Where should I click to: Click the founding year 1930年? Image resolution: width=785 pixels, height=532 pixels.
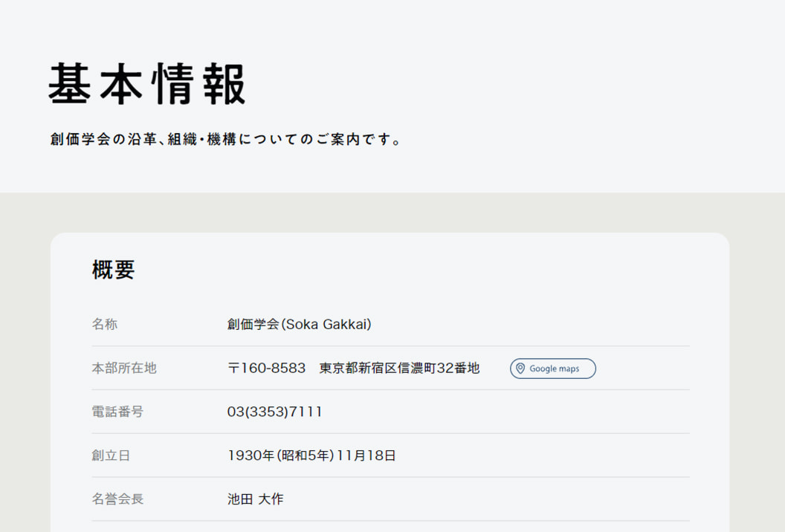coord(251,455)
